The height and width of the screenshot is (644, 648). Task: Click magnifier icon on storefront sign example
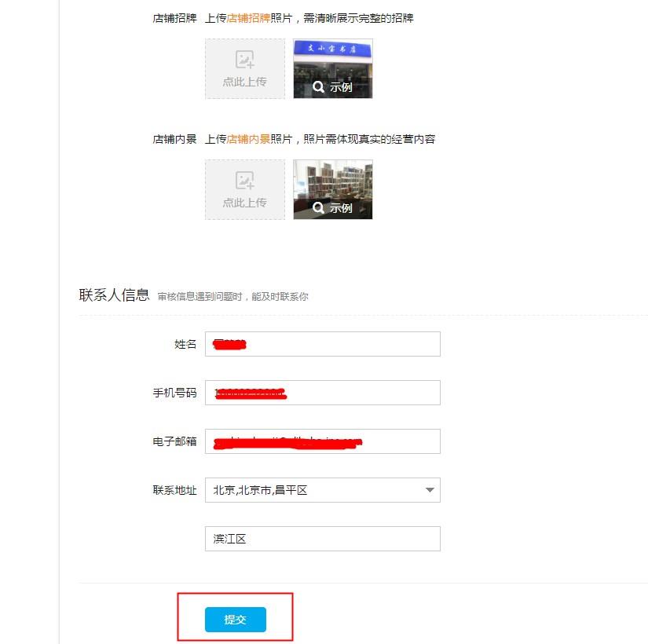point(318,87)
